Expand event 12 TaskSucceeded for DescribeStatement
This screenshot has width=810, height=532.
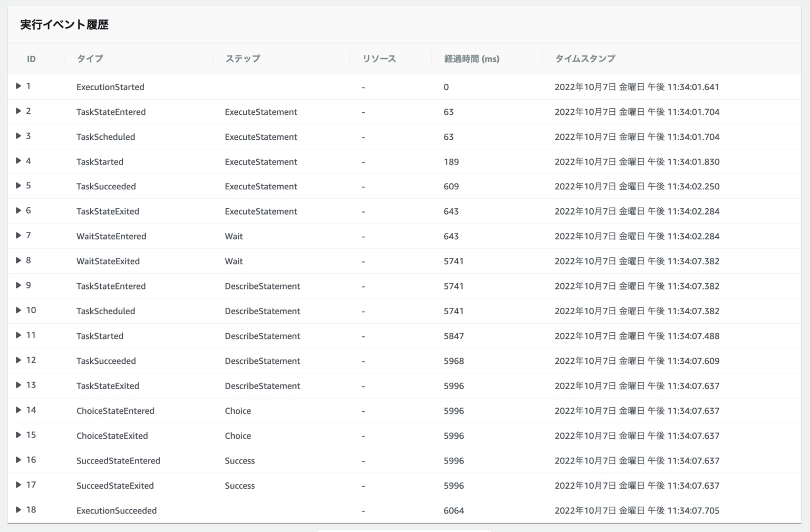[18, 361]
